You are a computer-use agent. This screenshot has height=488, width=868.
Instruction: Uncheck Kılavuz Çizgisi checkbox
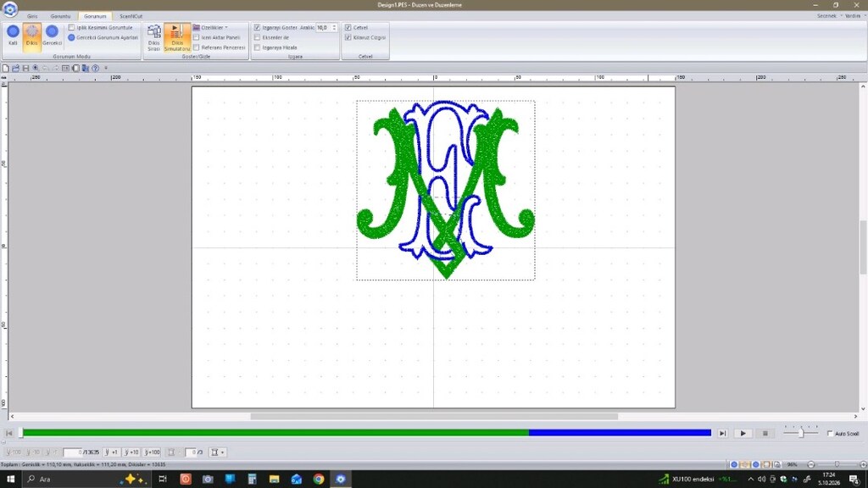point(348,37)
